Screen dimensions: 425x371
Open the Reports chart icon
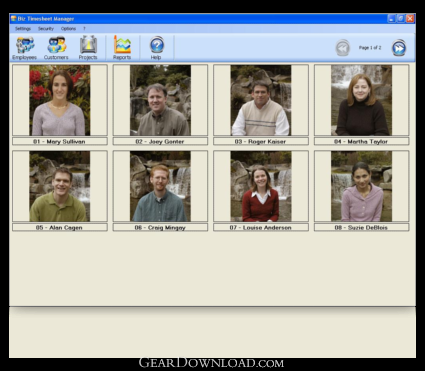click(122, 45)
